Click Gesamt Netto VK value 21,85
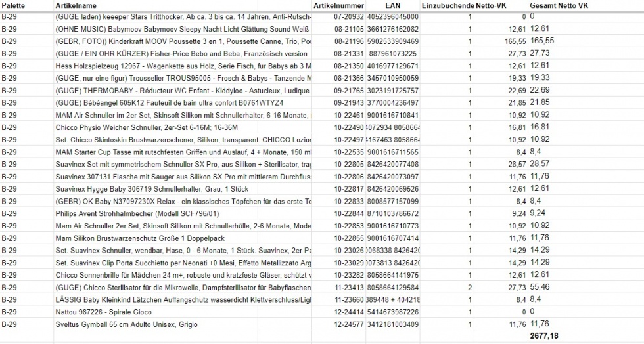Screen dimensions: 644x344 [540, 102]
